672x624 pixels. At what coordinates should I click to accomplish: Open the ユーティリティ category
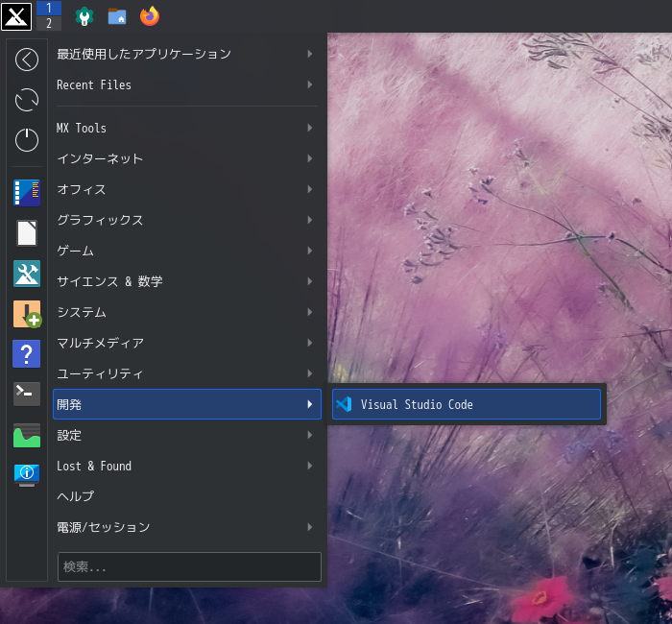pyautogui.click(x=187, y=373)
